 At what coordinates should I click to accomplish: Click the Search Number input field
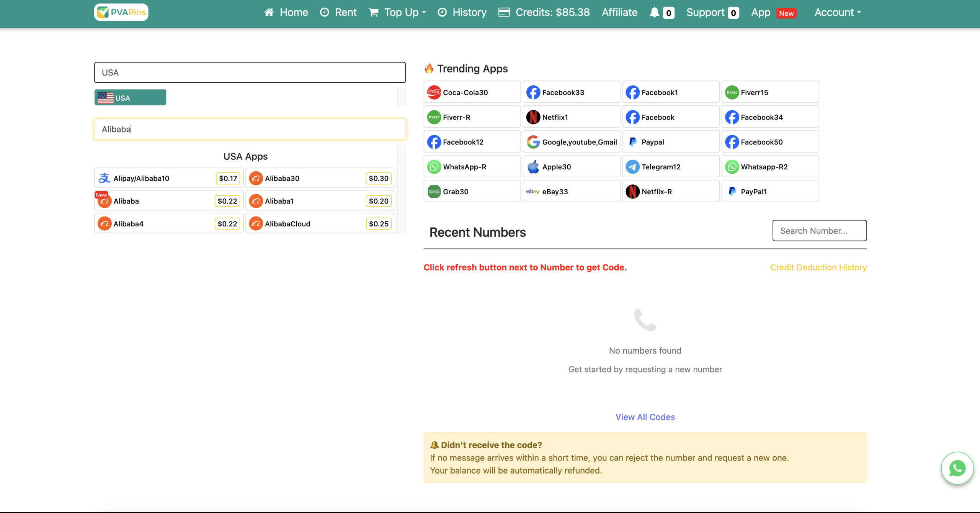pyautogui.click(x=820, y=230)
